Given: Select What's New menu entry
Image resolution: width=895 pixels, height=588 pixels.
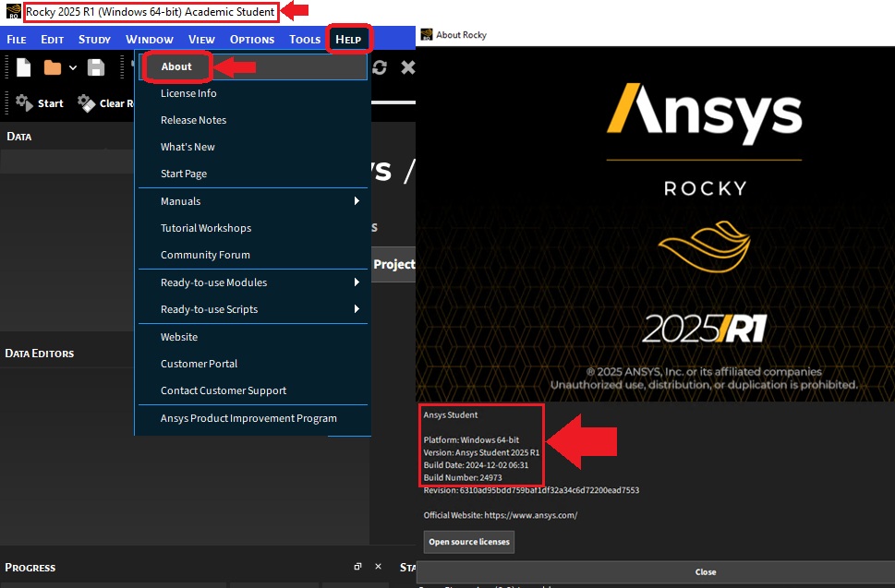Looking at the screenshot, I should [253, 147].
